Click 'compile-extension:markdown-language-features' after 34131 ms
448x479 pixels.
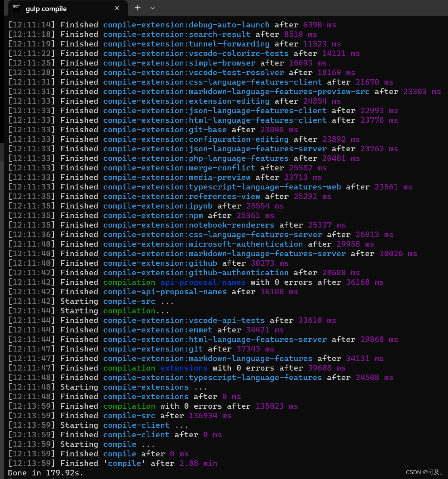(208, 359)
